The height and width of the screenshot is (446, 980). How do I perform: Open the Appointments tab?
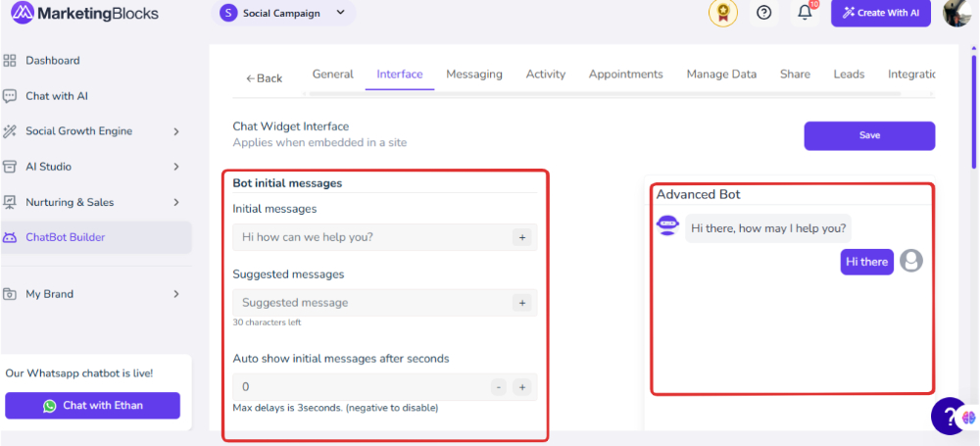pos(625,74)
